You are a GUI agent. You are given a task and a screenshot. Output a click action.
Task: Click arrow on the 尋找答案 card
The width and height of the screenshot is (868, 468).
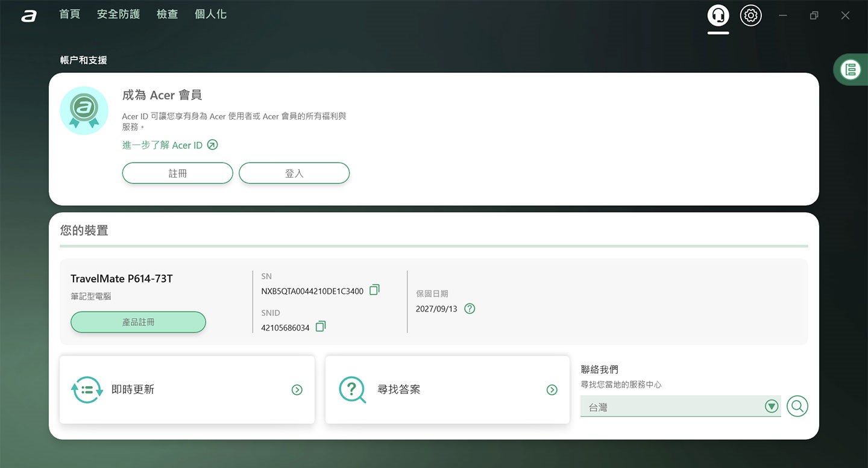coord(552,390)
